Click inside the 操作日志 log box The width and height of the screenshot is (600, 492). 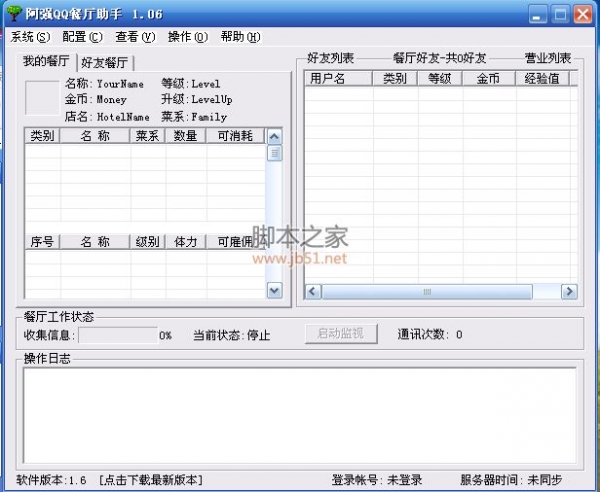point(300,415)
